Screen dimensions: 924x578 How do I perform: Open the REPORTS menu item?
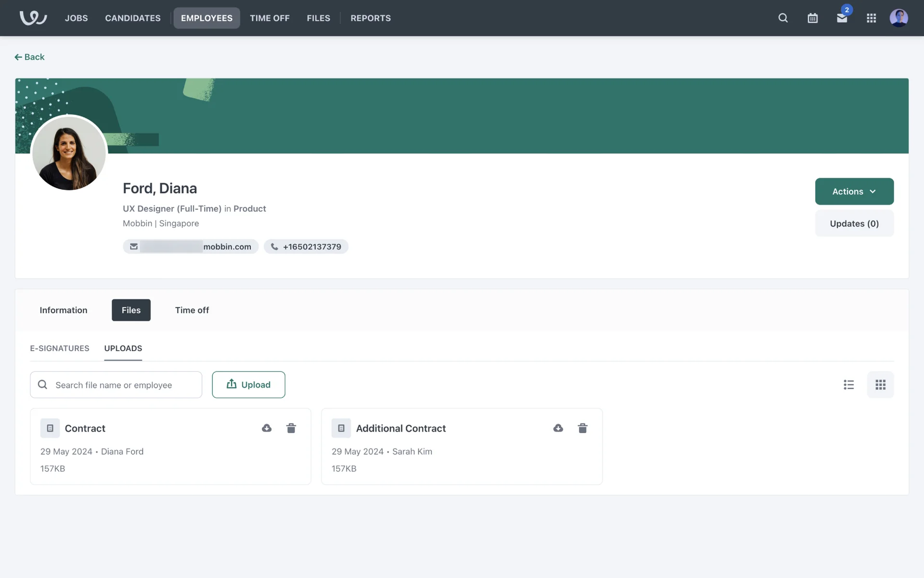click(370, 18)
